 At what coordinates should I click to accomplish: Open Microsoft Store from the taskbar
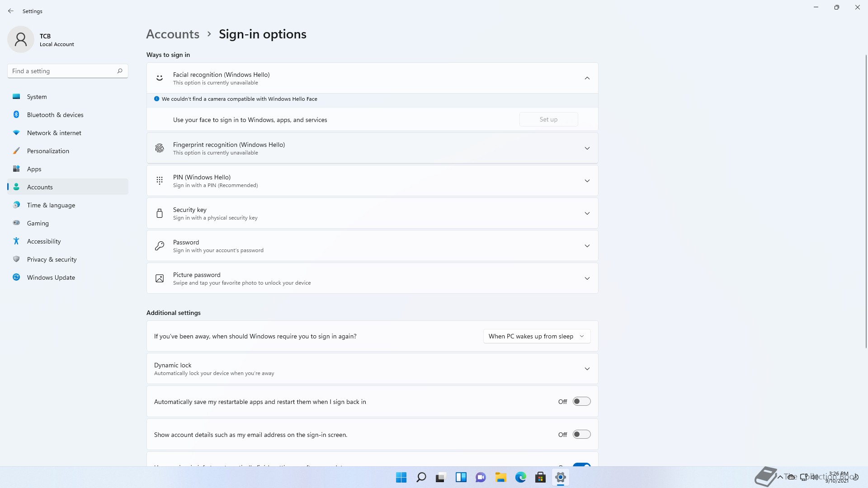[540, 477]
